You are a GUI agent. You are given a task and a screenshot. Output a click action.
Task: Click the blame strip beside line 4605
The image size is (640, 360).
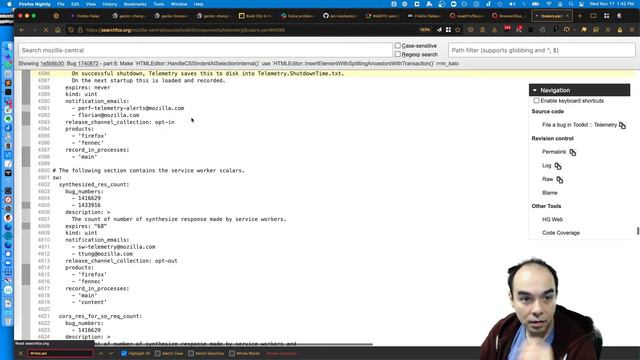(x=26, y=205)
